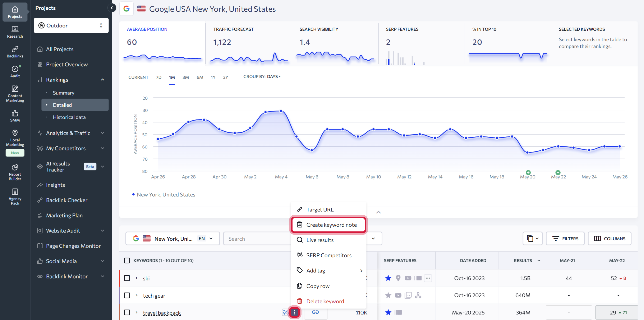
Task: Expand Website Audit menu
Action: pyautogui.click(x=102, y=231)
